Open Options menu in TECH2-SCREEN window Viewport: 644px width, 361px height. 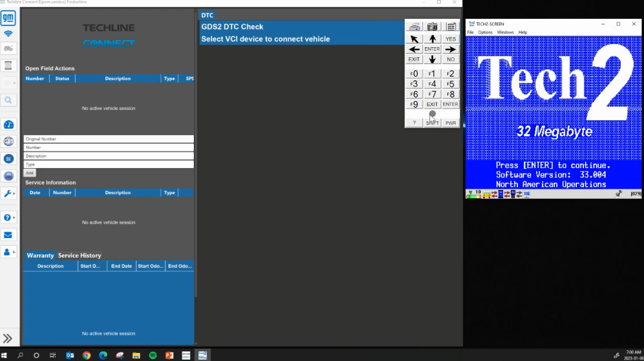(x=485, y=32)
